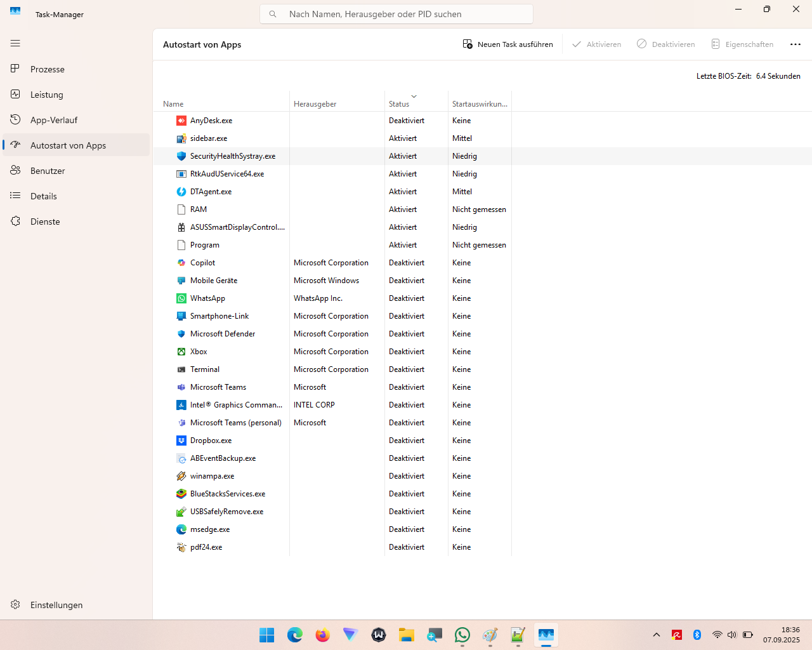This screenshot has width=812, height=650.
Task: Click Nicht gemessen in RAM row
Action: [x=479, y=209]
